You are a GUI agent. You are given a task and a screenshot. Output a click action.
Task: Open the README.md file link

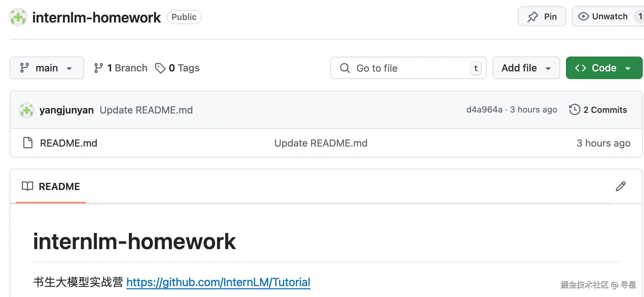tap(69, 143)
